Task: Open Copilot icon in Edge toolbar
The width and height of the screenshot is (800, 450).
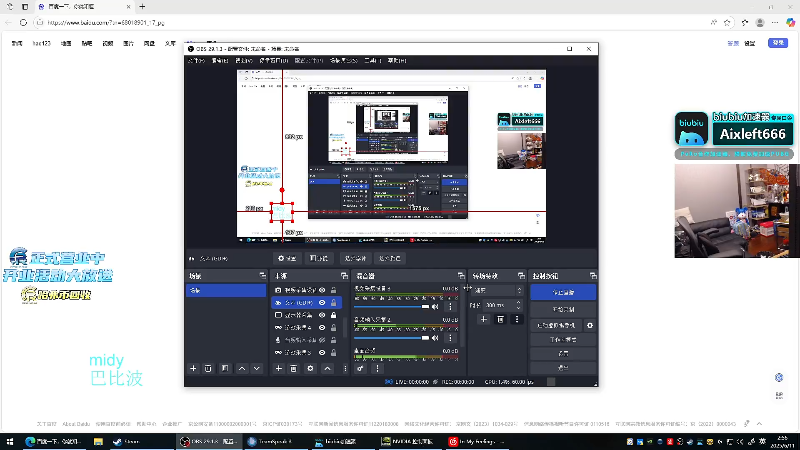Action: coord(790,22)
